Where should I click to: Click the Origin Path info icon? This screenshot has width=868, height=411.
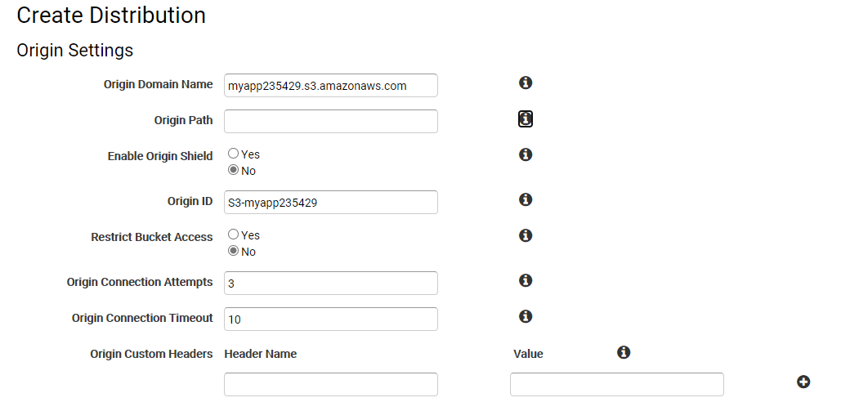click(526, 119)
